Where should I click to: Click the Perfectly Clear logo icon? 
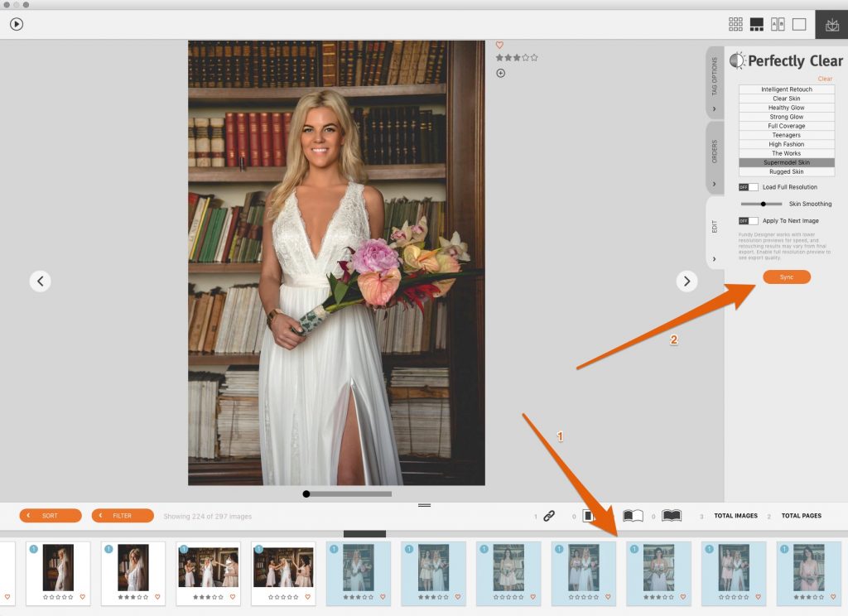[x=737, y=60]
